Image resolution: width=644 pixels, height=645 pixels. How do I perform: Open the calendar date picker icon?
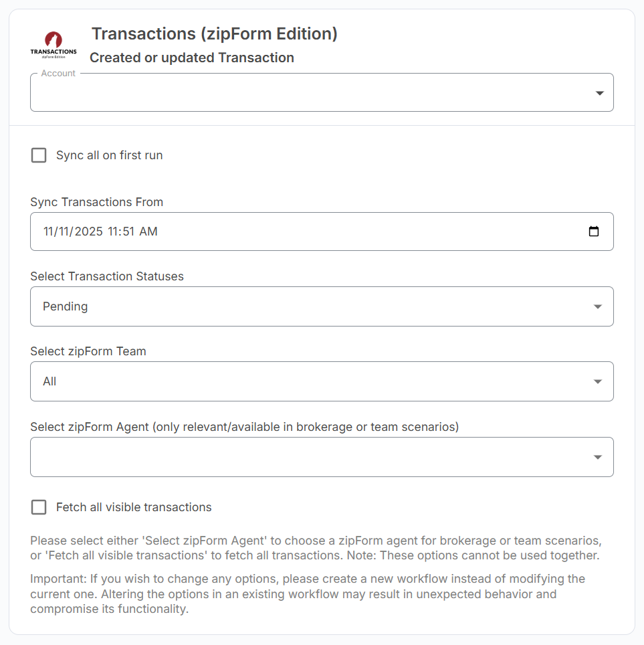[593, 232]
